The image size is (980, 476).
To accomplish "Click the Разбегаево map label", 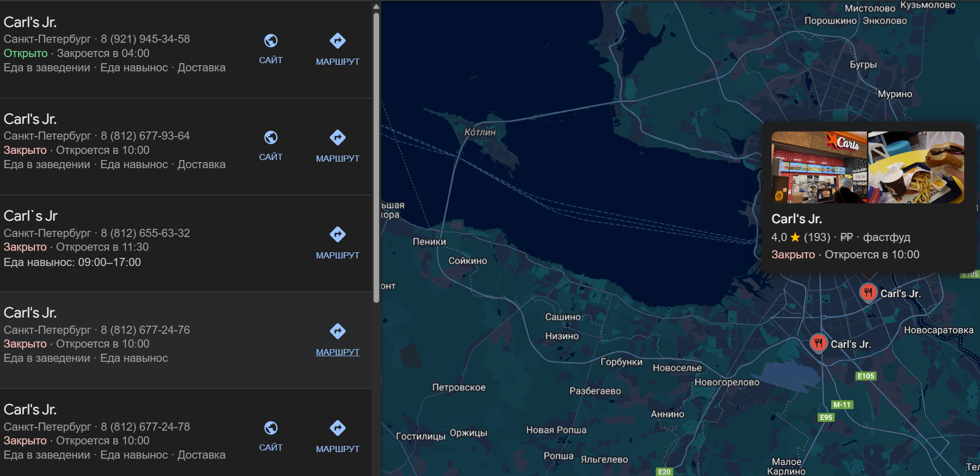I will [x=595, y=391].
